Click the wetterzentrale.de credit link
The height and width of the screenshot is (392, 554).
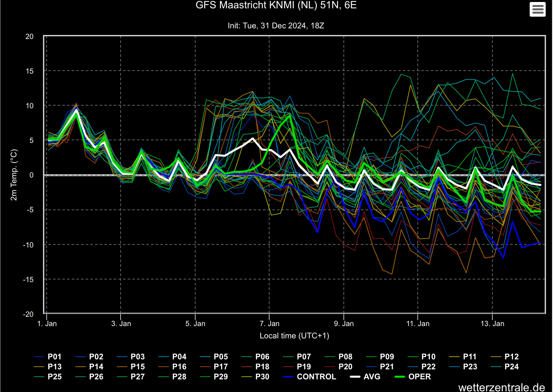(x=502, y=387)
